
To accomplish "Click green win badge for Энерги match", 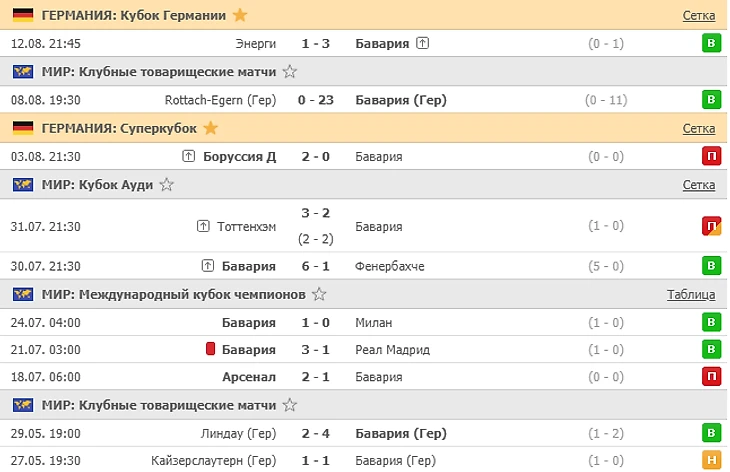I will 711,44.
